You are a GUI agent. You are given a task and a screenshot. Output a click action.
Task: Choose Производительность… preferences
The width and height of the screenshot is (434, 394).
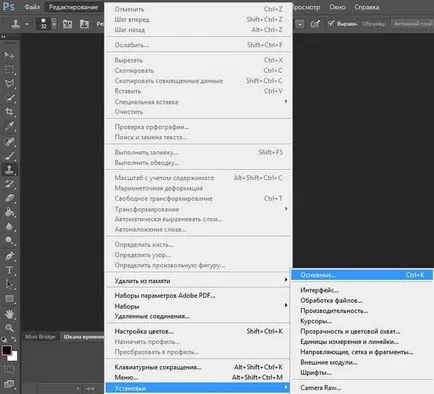click(362, 311)
